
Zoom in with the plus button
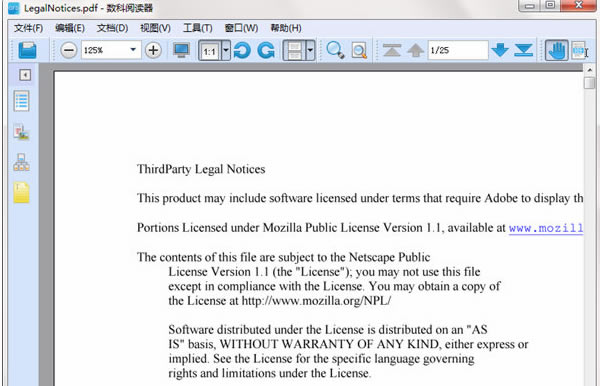tap(153, 50)
